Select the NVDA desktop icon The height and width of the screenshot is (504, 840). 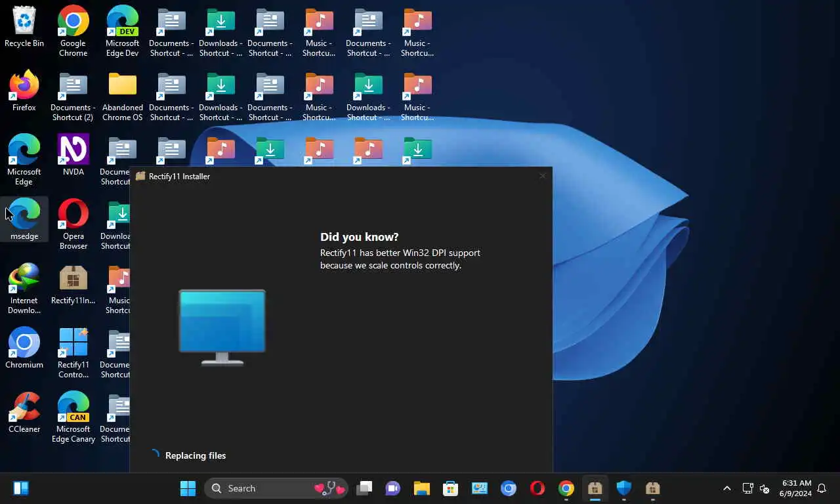point(73,156)
